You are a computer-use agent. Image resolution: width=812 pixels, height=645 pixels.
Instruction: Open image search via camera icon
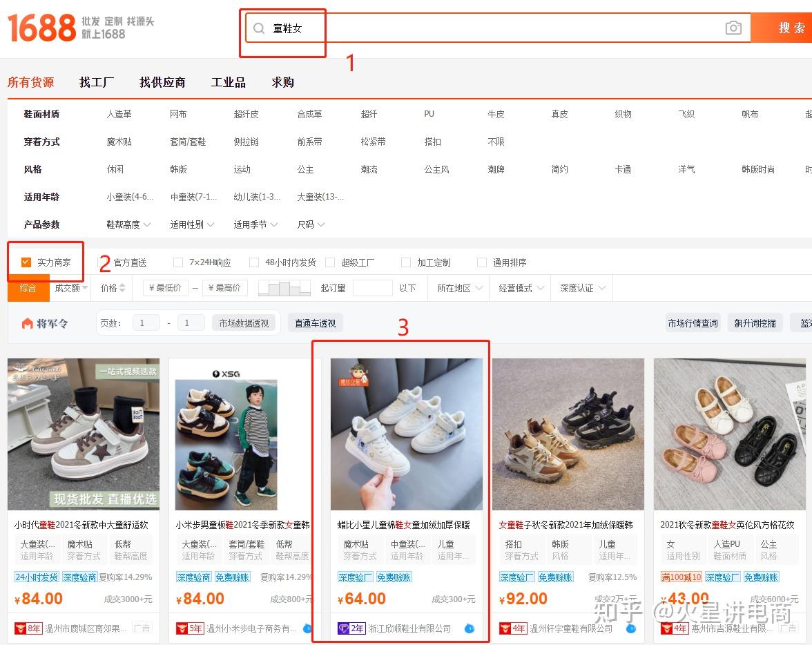[733, 28]
